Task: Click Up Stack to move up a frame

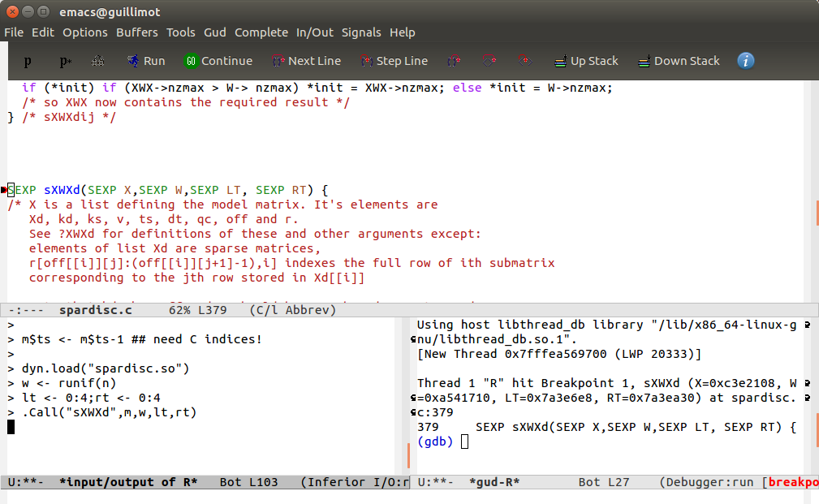Action: click(585, 61)
